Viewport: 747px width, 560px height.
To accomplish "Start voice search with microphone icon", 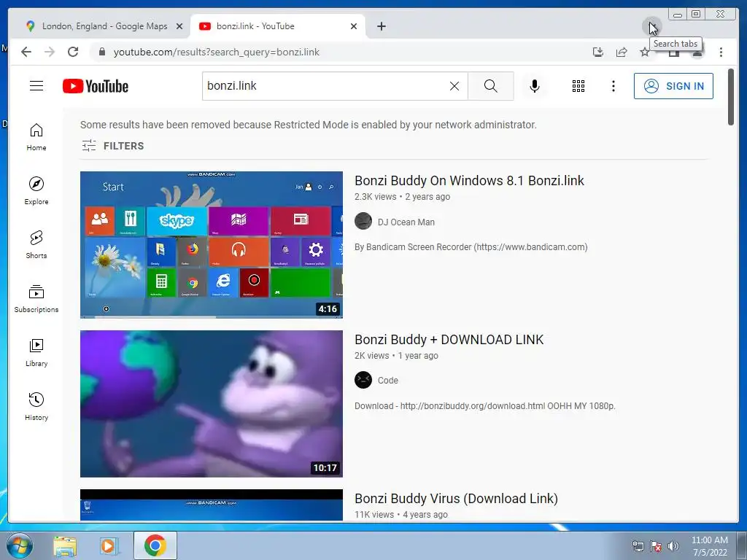I will coord(535,86).
